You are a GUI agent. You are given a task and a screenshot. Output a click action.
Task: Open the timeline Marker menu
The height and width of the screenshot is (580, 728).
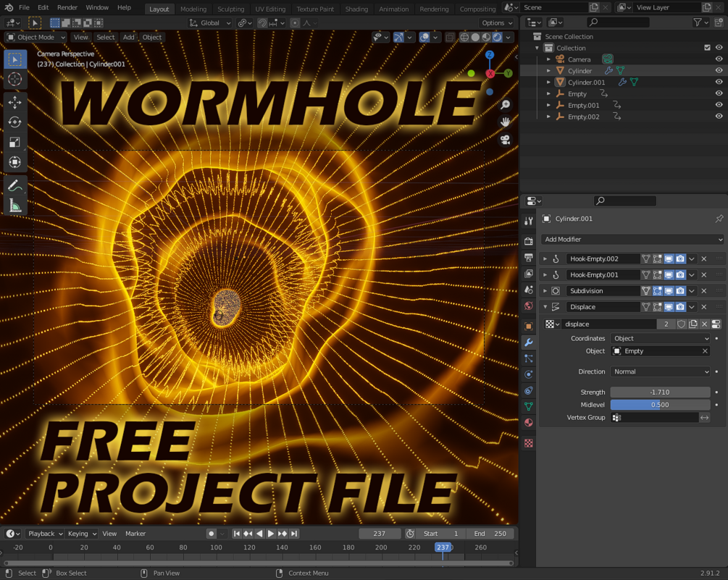pyautogui.click(x=135, y=534)
